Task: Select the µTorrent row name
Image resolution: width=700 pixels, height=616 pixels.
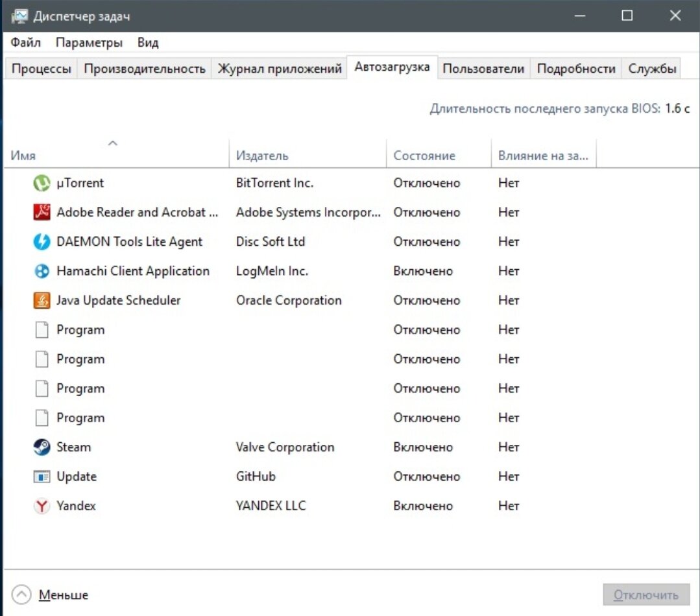Action: point(80,183)
